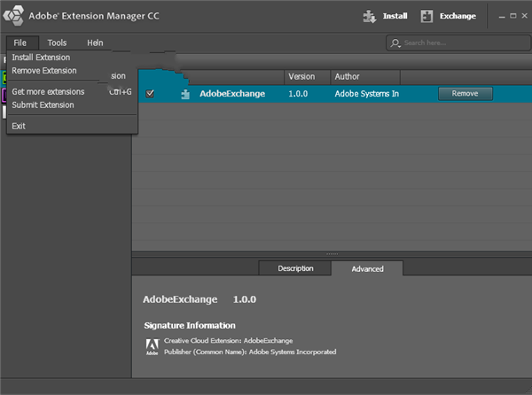This screenshot has width=532, height=395.
Task: Click the AdobeExchange extension type icon
Action: pos(184,94)
